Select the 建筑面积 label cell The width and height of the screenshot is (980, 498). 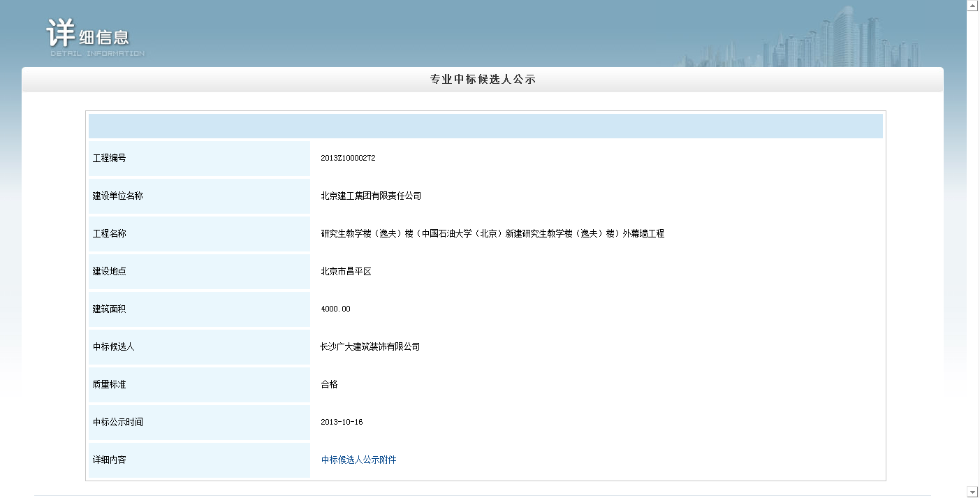pyautogui.click(x=199, y=309)
